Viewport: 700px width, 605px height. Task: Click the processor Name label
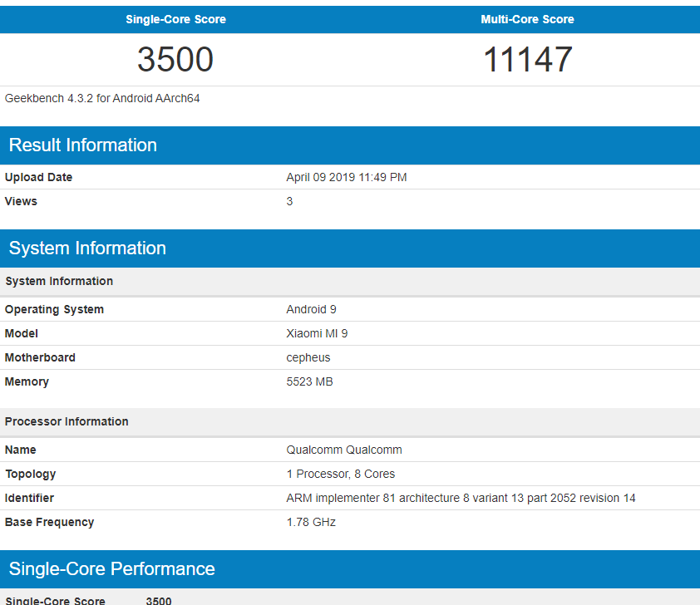pos(21,450)
